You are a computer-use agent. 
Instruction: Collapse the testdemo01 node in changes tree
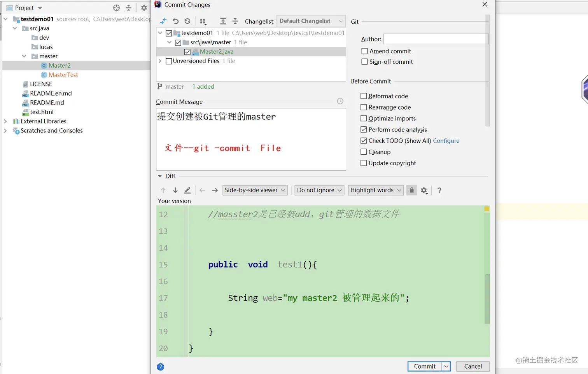[x=160, y=33]
